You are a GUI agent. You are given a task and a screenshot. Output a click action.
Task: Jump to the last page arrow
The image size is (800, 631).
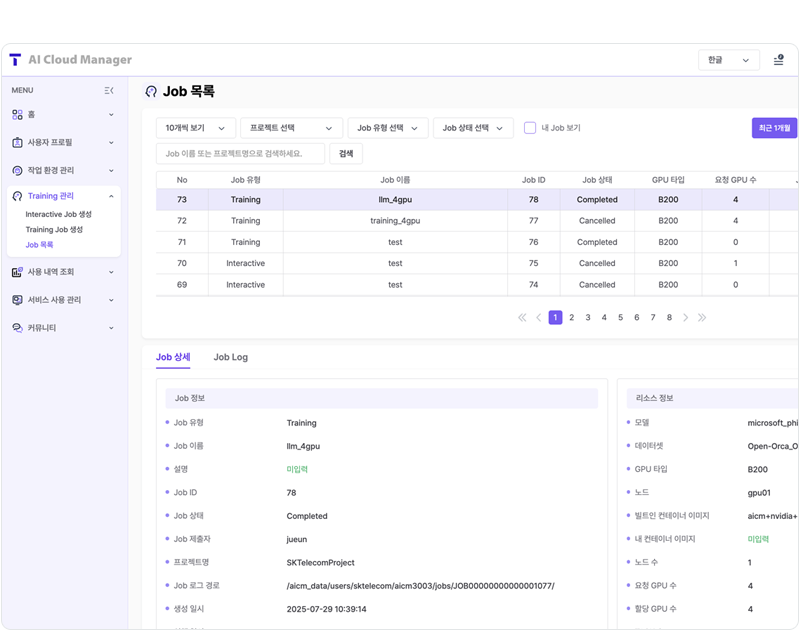[x=702, y=318]
